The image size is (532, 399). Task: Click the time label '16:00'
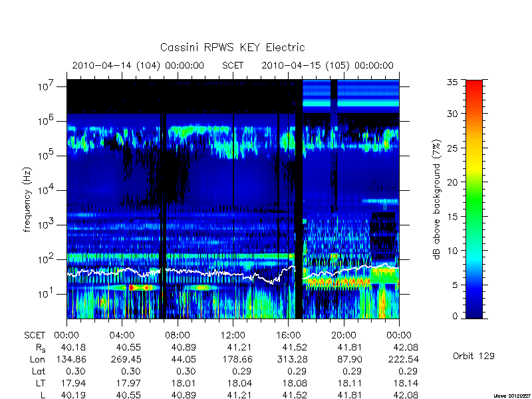pos(288,335)
